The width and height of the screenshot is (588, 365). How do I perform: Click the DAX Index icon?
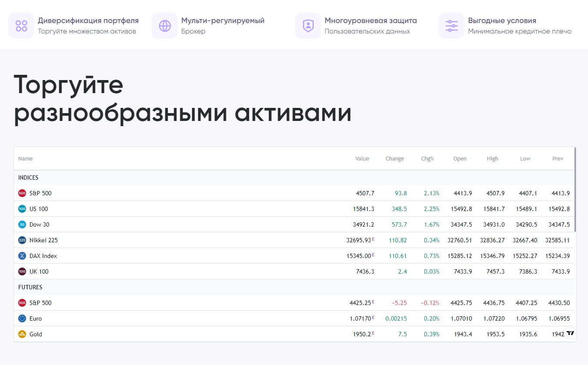click(22, 256)
